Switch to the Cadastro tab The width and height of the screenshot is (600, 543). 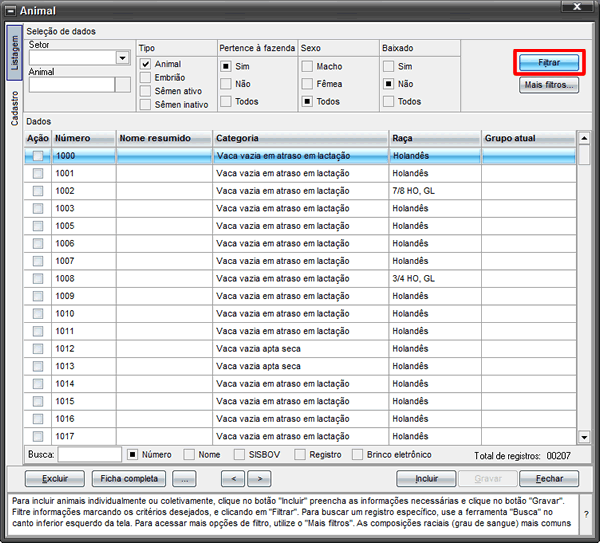[x=15, y=108]
